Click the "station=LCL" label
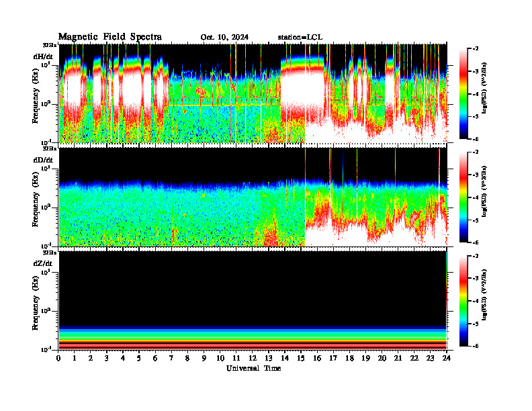The image size is (532, 411). [300, 38]
